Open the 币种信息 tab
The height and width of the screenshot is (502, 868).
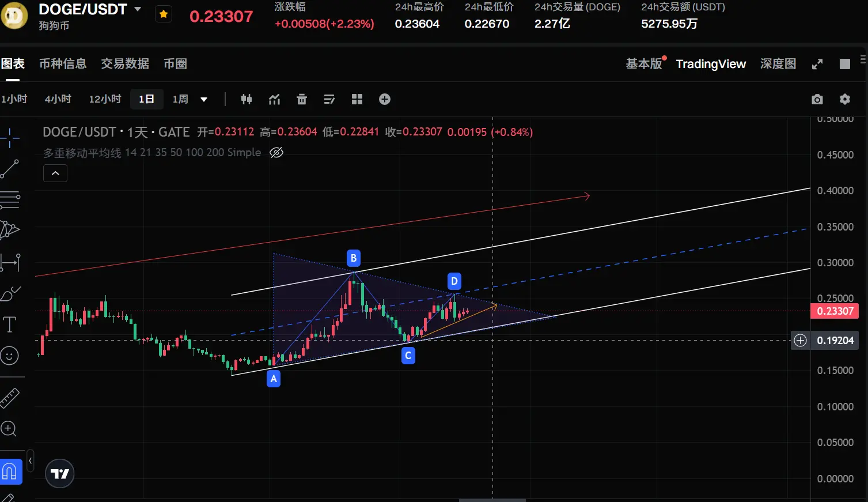click(63, 63)
